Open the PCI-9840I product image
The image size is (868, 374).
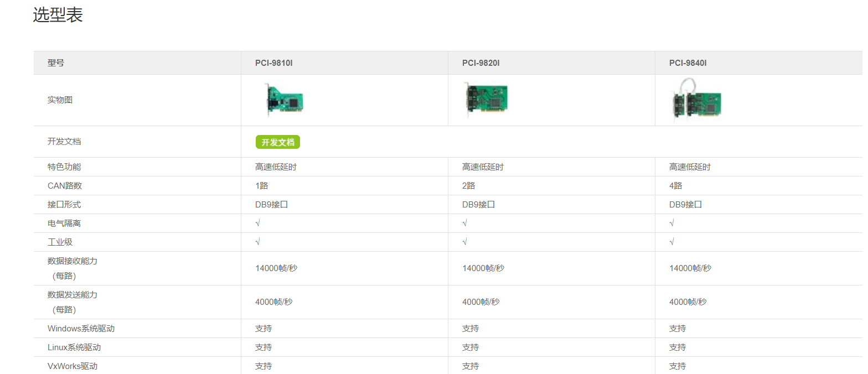696,100
